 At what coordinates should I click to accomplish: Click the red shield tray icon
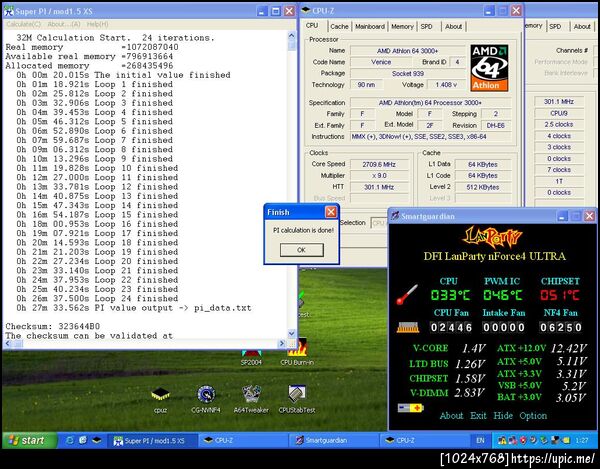522,441
